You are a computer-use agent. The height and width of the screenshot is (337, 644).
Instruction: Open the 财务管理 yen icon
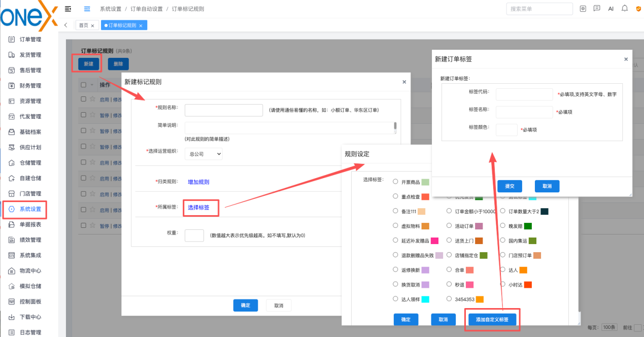click(x=12, y=86)
